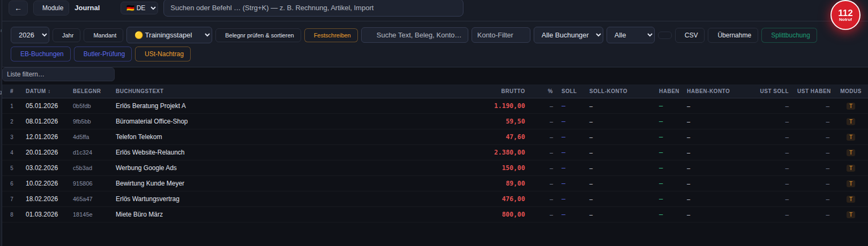Screen dimensions: 868x246
Task: Open the DE language selector
Action: tap(139, 8)
